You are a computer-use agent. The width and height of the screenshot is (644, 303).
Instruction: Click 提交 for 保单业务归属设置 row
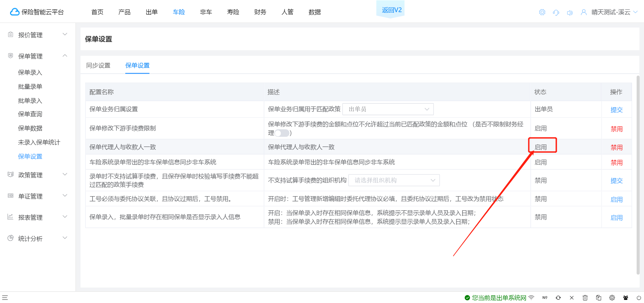tap(616, 110)
